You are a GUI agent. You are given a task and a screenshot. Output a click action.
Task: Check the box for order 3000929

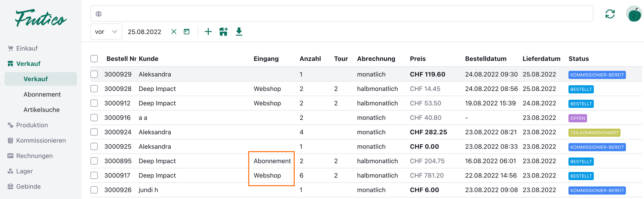pos(94,74)
